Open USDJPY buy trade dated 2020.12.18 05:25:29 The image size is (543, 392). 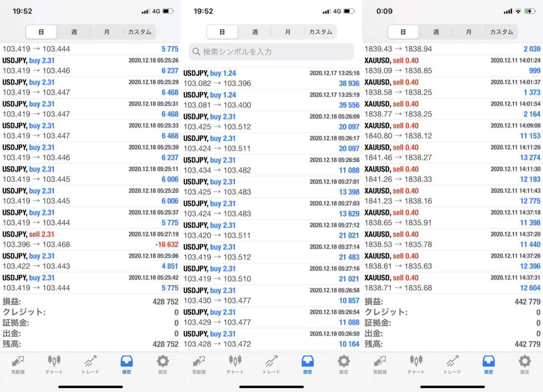click(x=90, y=87)
